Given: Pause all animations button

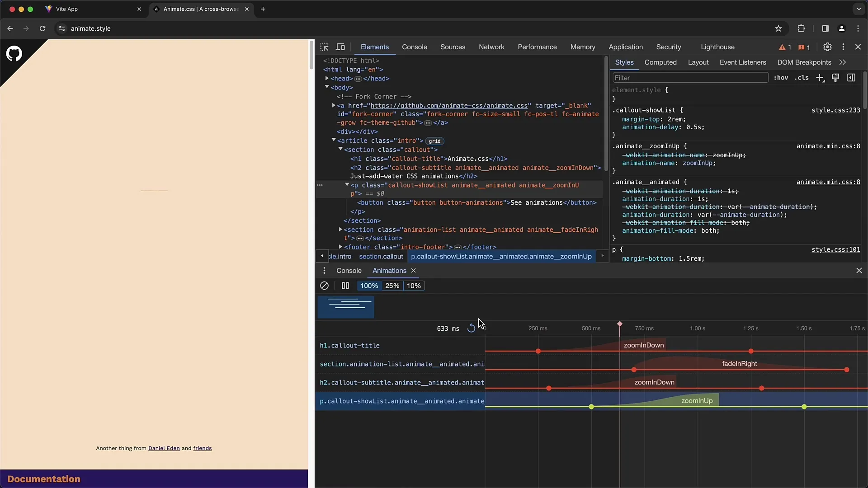Looking at the screenshot, I should (x=345, y=286).
